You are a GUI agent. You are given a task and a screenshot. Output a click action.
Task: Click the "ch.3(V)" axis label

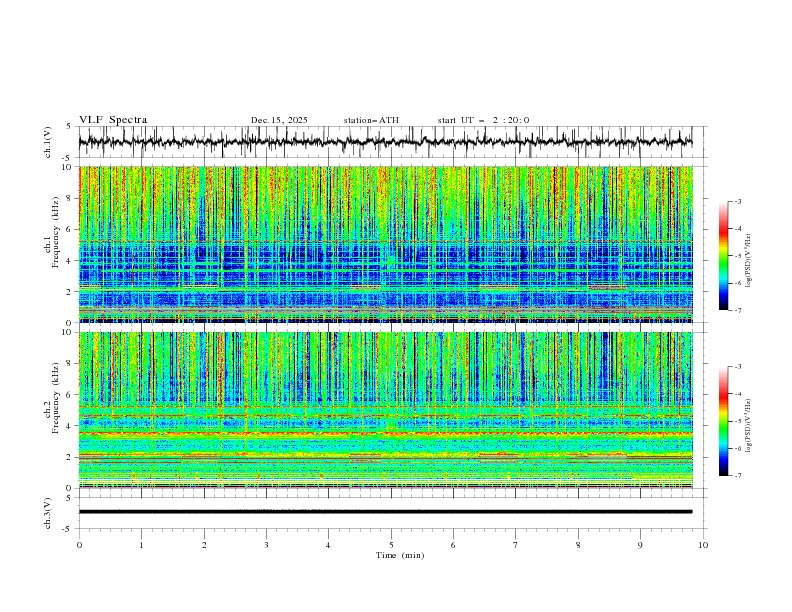[48, 513]
